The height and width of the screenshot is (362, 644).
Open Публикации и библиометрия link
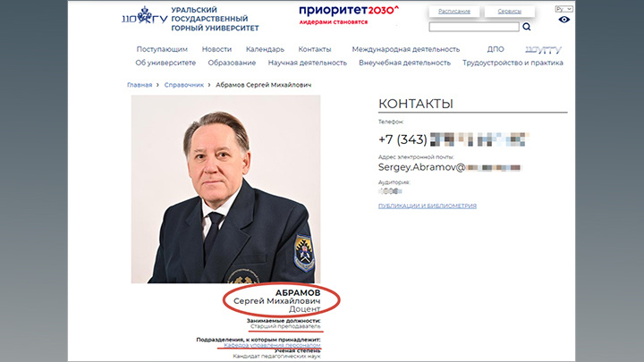(x=428, y=206)
